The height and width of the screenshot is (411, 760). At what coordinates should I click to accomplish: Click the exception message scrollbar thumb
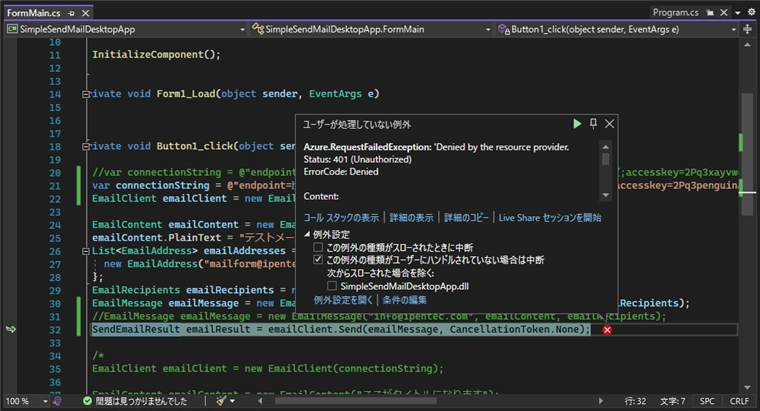tap(605, 159)
